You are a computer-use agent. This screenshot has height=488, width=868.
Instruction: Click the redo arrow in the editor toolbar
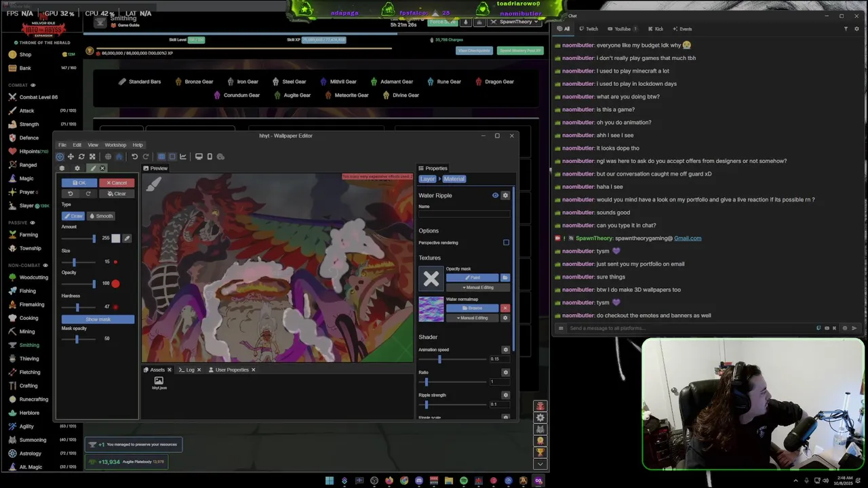pyautogui.click(x=145, y=157)
